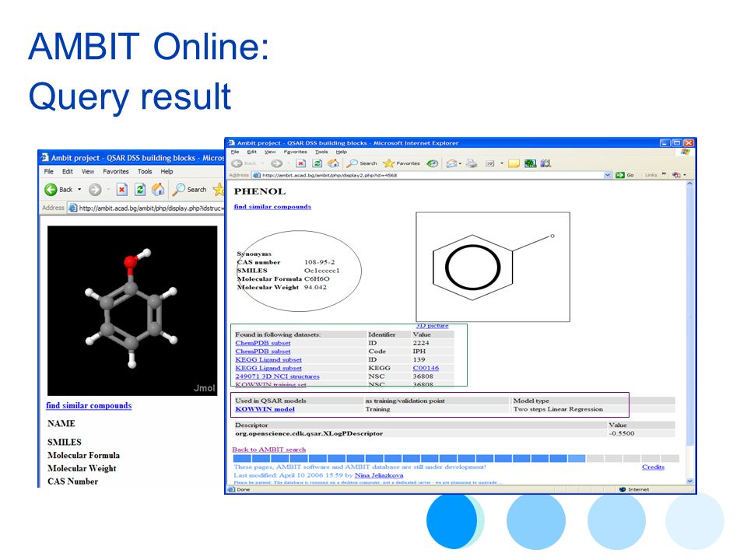Open first ChemPDB subset link with ID 2224
This screenshot has width=747, height=560.
[263, 343]
